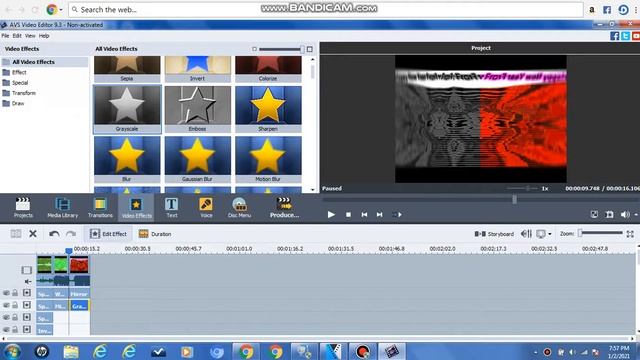Pick the Sepia effect
Image resolution: width=640 pixels, height=360 pixels.
coord(127,69)
